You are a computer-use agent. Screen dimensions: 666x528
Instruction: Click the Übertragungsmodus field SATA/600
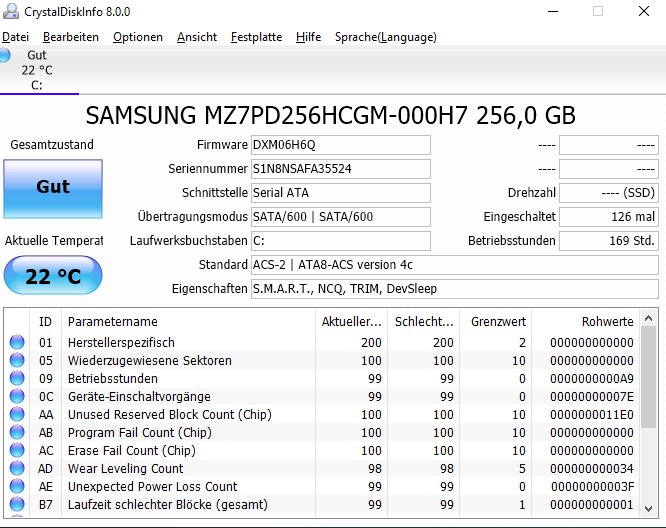[x=341, y=217]
